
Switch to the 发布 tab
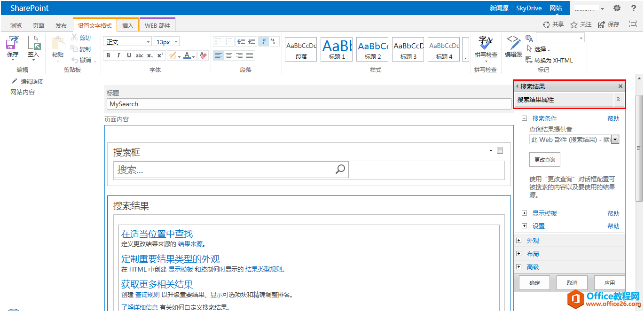click(61, 26)
